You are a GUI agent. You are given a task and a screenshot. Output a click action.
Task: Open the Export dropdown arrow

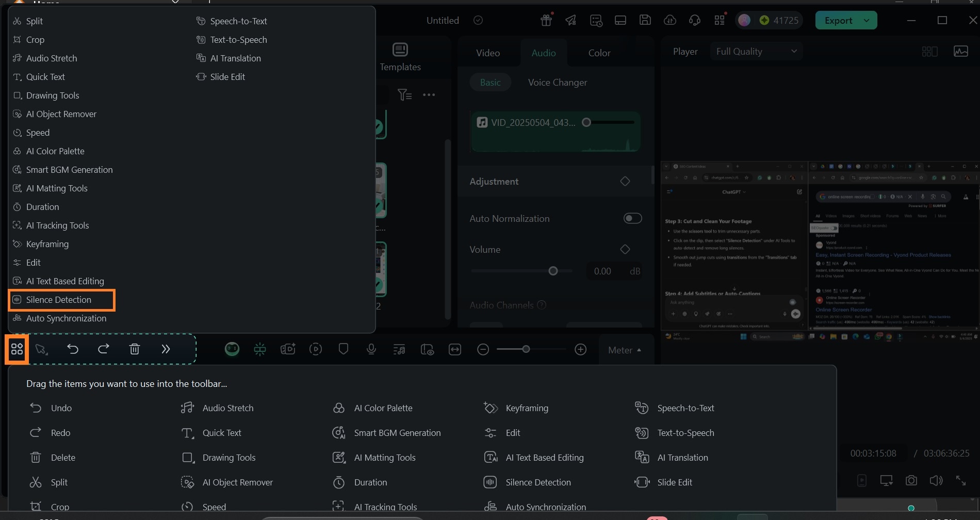pyautogui.click(x=867, y=21)
